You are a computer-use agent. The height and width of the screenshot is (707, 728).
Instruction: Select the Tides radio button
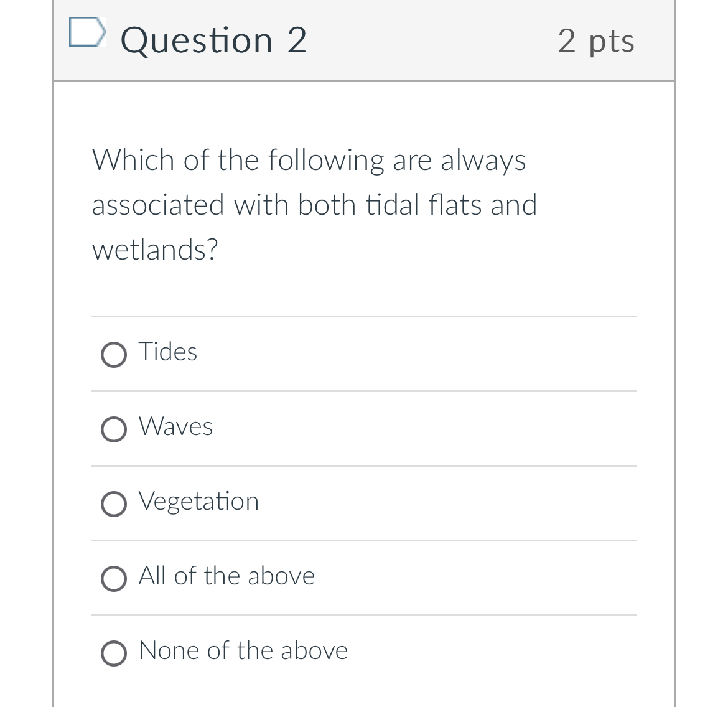114,355
